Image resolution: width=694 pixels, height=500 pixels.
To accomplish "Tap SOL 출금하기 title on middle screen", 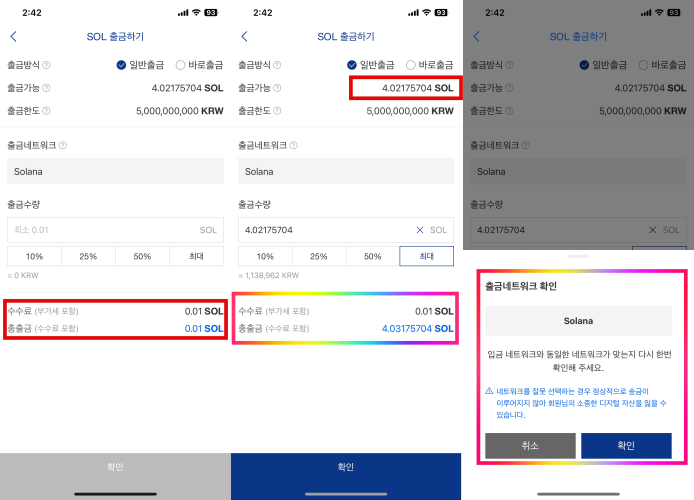I will [x=346, y=37].
